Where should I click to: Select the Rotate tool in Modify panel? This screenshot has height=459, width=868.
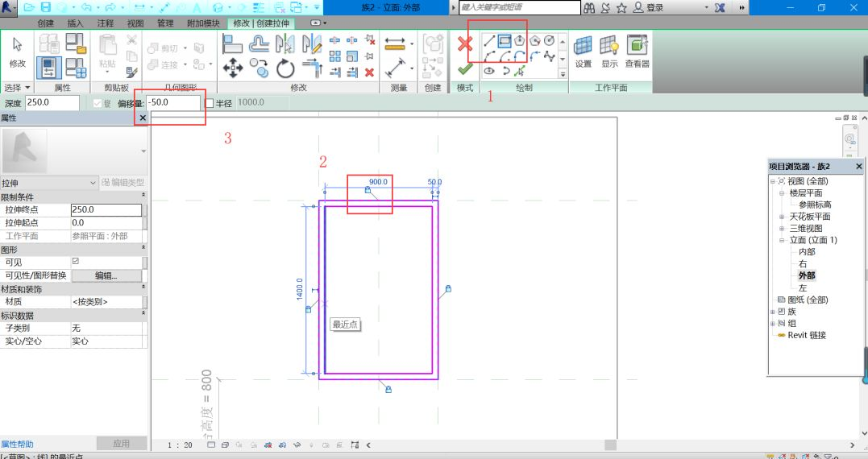[285, 69]
